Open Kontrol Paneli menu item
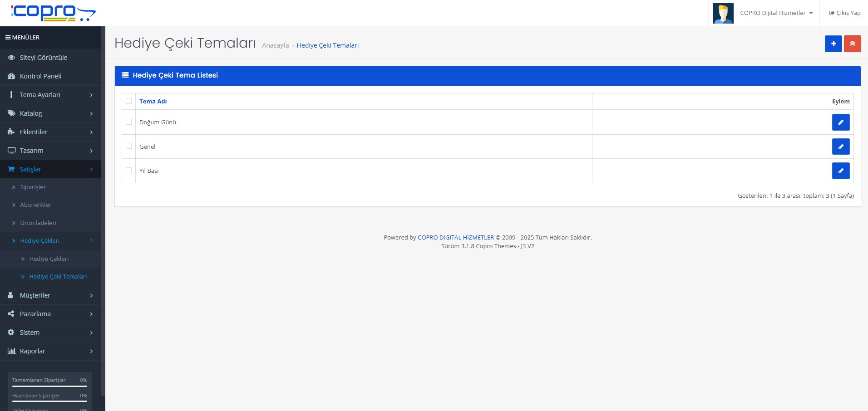The width and height of the screenshot is (868, 411). click(x=40, y=76)
